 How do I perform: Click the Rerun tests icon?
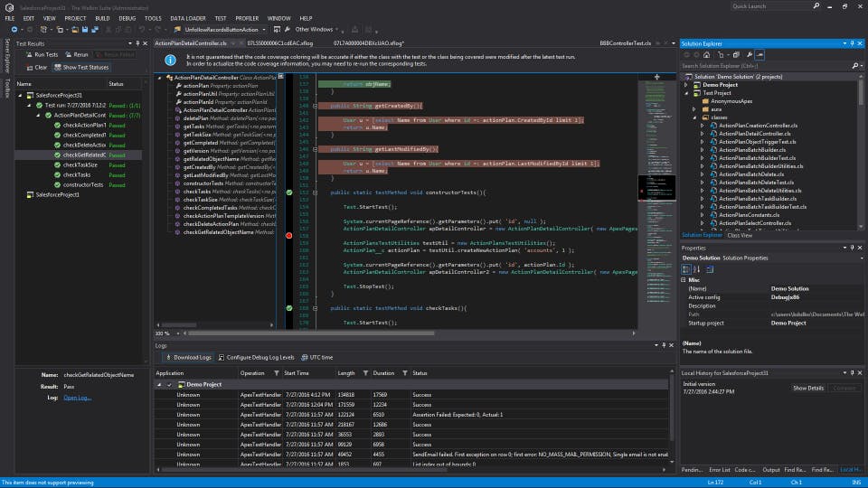pos(70,55)
